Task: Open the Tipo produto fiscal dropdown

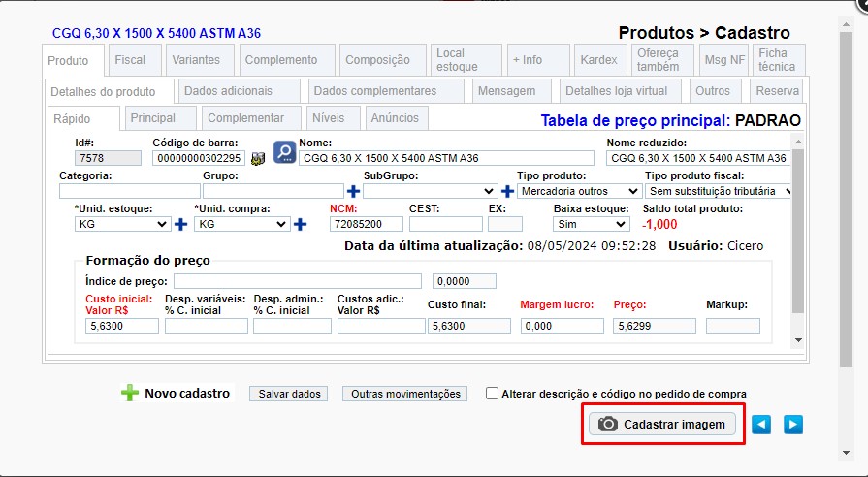Action: point(718,191)
